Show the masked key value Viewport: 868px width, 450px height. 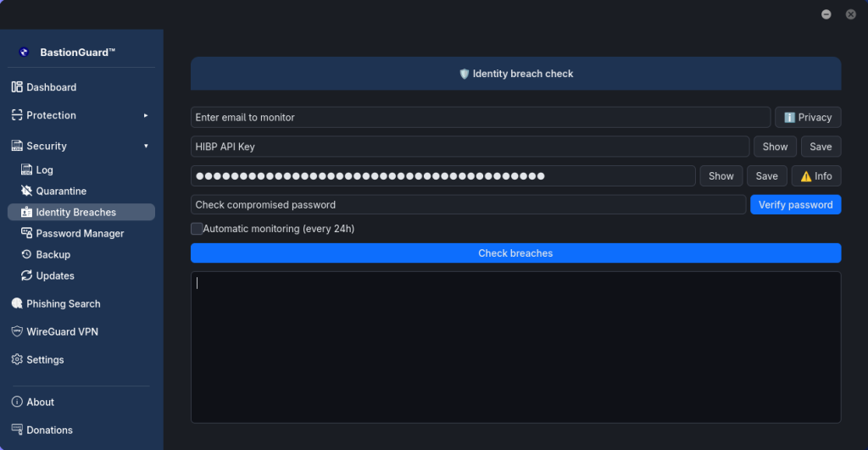pos(721,176)
